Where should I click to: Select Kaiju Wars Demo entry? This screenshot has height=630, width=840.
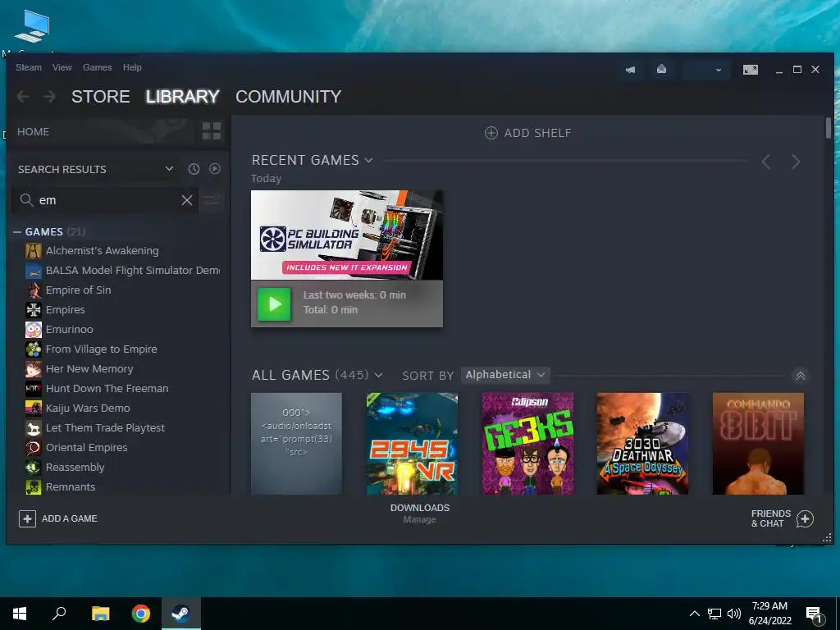point(88,409)
